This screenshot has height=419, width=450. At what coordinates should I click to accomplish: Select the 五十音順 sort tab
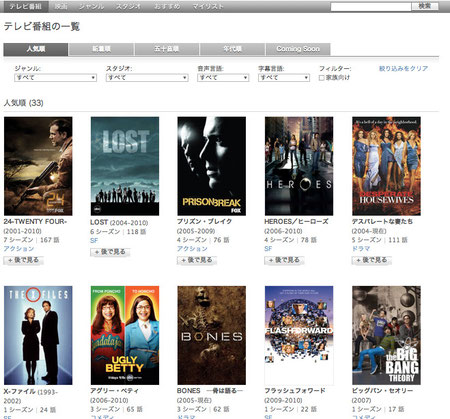(x=167, y=49)
